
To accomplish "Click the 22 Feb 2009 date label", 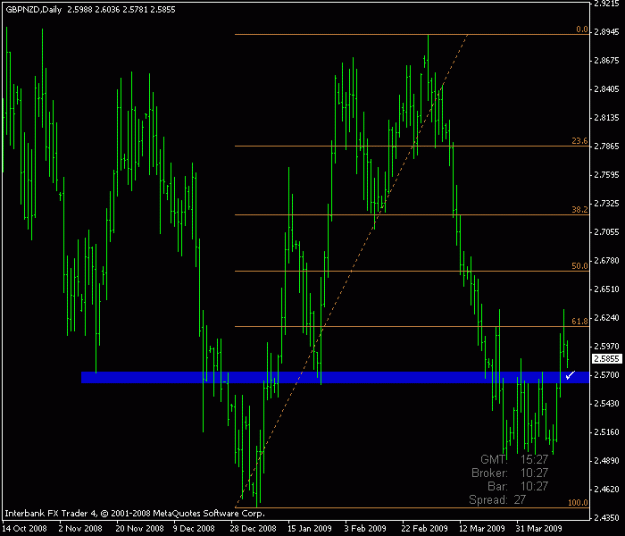I will (425, 529).
